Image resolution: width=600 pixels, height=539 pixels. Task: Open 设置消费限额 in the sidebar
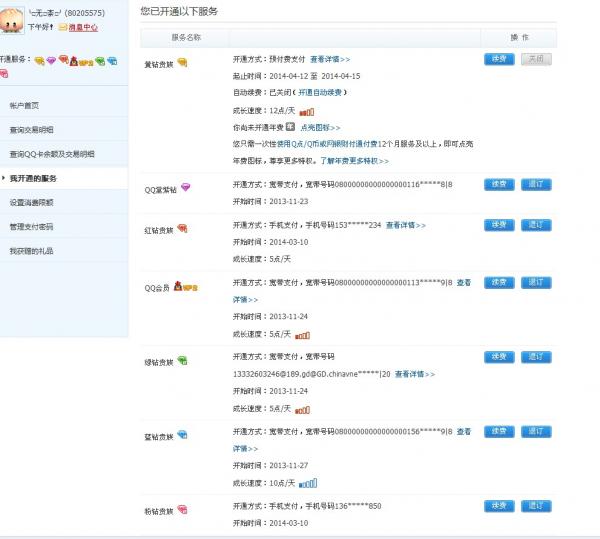[x=31, y=202]
